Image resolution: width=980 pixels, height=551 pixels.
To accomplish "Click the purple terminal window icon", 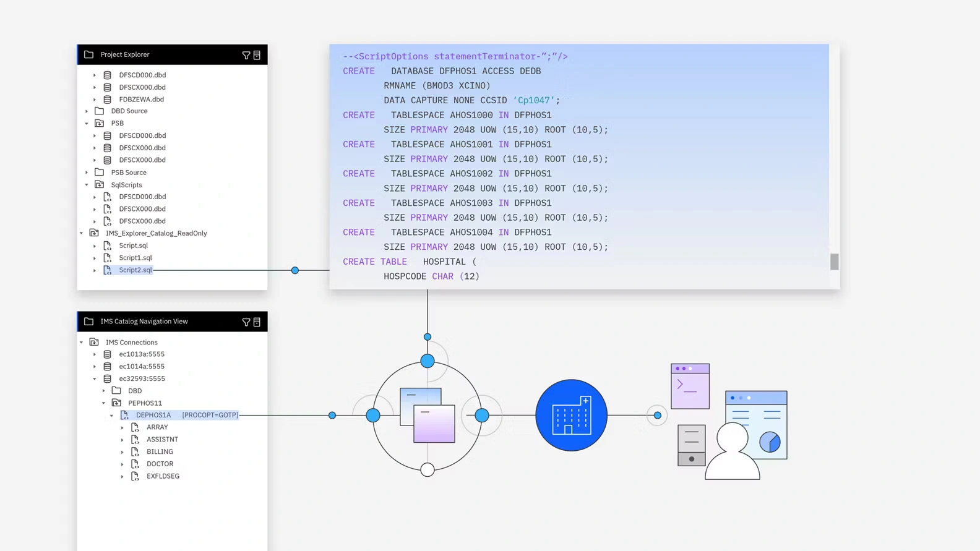I will point(690,387).
